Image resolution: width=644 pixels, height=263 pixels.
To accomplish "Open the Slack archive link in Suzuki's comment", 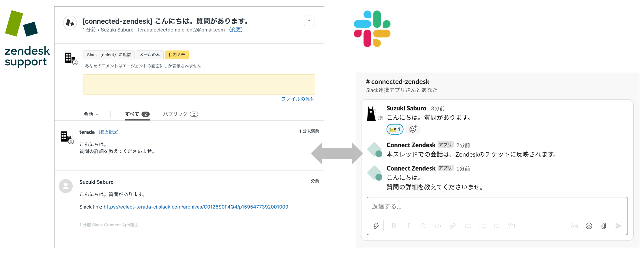I will [x=196, y=207].
